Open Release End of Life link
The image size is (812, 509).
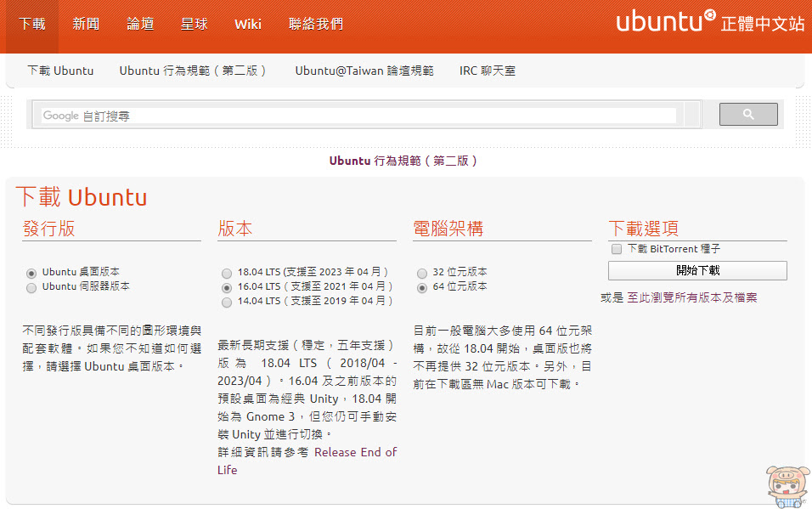(x=307, y=461)
